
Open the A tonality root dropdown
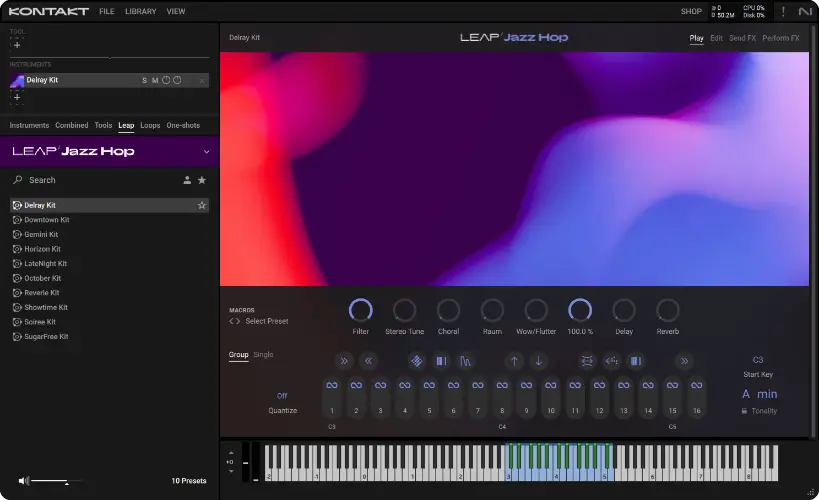[746, 394]
